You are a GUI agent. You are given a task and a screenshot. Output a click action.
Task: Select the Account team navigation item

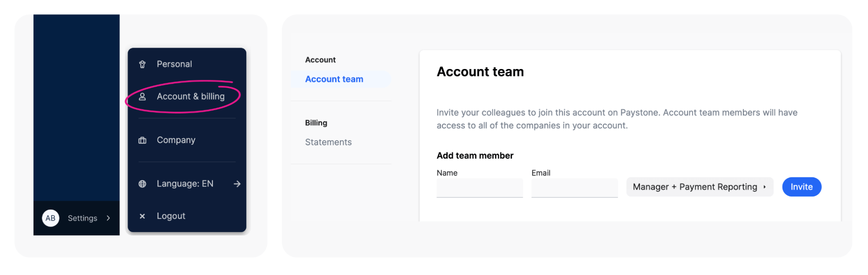334,79
